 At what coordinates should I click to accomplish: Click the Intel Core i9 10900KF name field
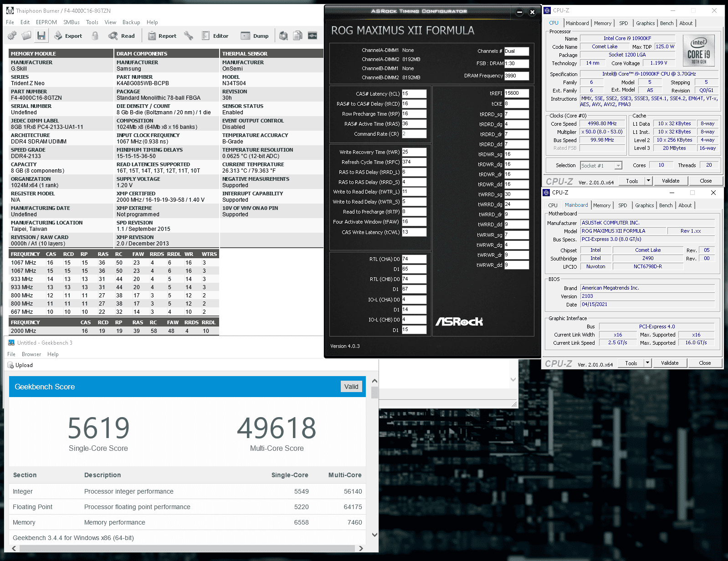tap(627, 39)
